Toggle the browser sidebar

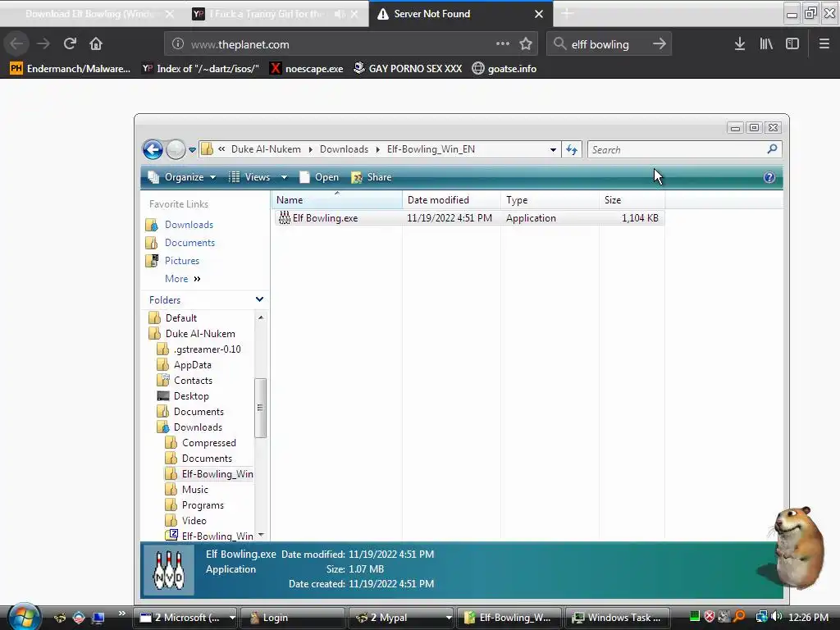point(792,44)
